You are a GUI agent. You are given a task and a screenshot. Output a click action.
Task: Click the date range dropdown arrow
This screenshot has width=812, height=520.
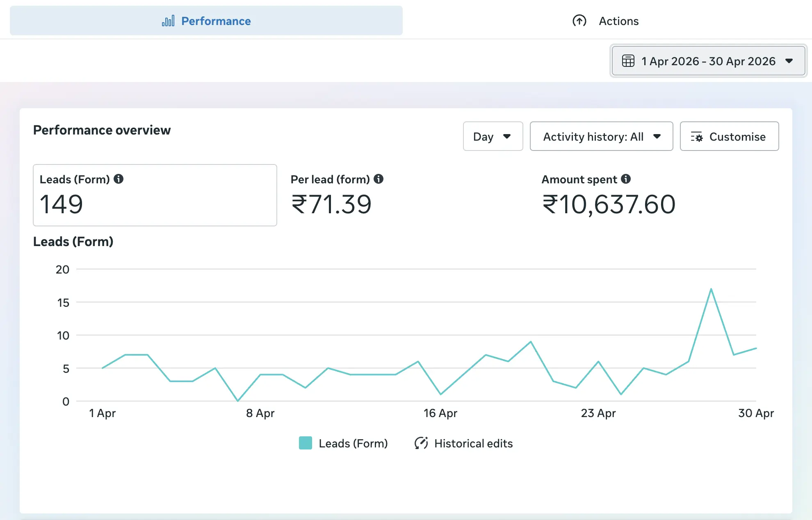(789, 61)
